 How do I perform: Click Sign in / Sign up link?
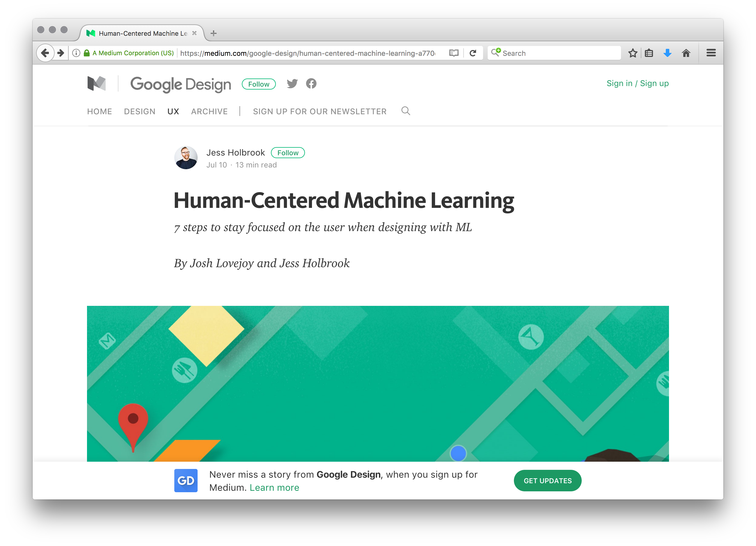(x=637, y=83)
